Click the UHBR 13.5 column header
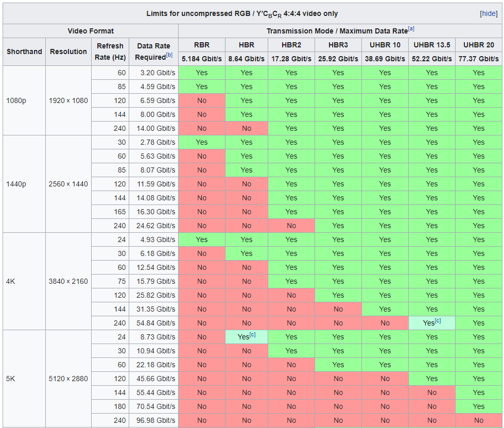This screenshot has width=504, height=428. click(432, 45)
